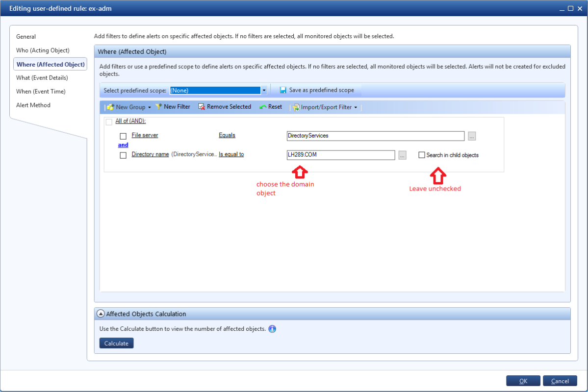
Task: Click the Reset arrow icon
Action: pos(263,107)
